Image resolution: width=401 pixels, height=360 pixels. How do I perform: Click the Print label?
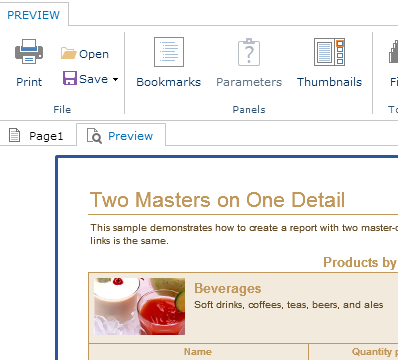point(29,82)
